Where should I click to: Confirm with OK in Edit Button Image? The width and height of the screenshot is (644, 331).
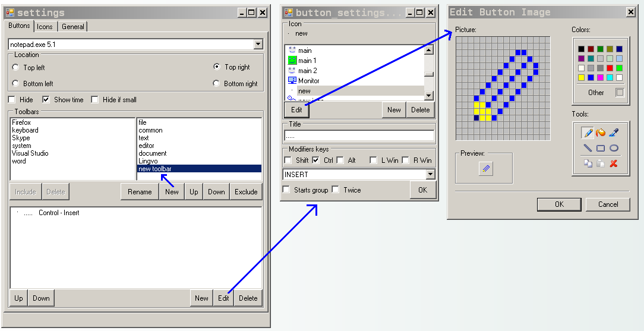(559, 204)
